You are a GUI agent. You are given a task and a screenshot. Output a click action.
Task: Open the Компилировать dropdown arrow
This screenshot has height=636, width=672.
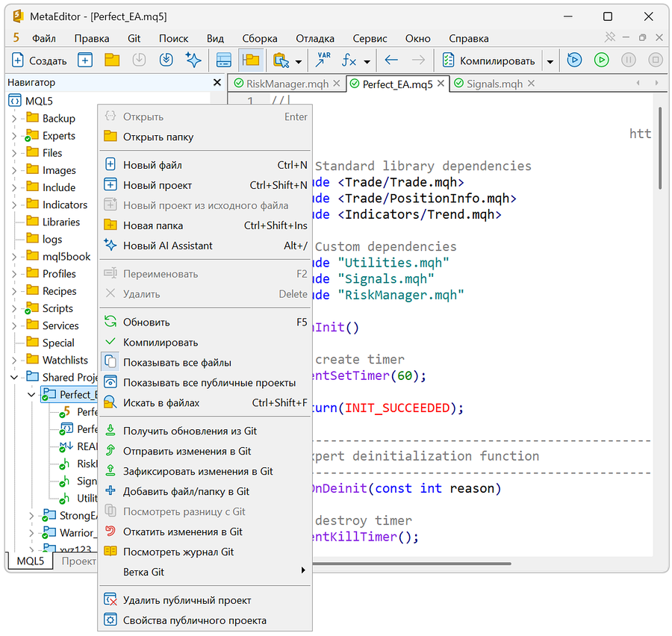(x=550, y=62)
